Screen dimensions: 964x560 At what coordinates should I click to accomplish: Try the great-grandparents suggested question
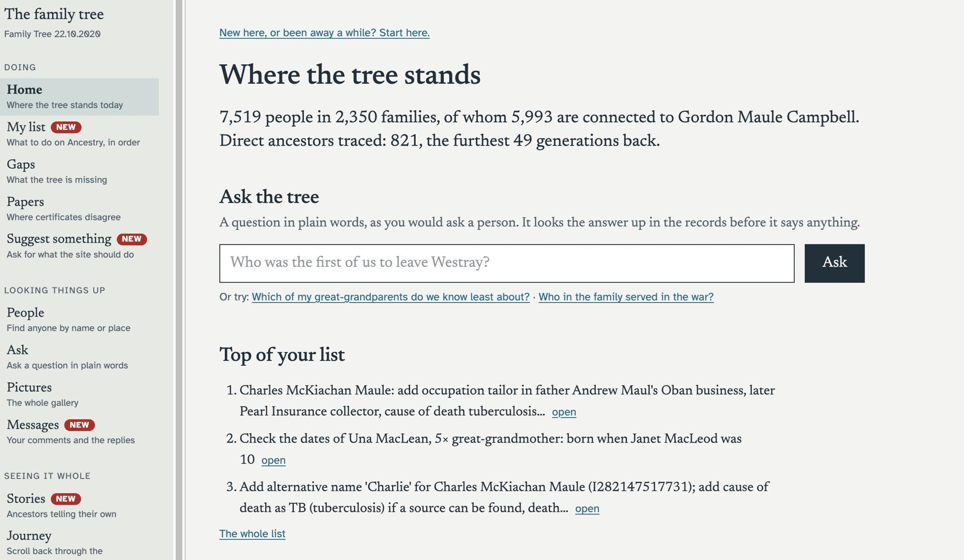(391, 297)
